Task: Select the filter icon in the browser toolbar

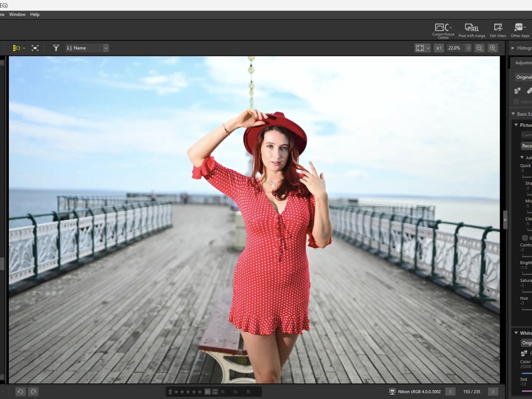Action: [x=56, y=47]
